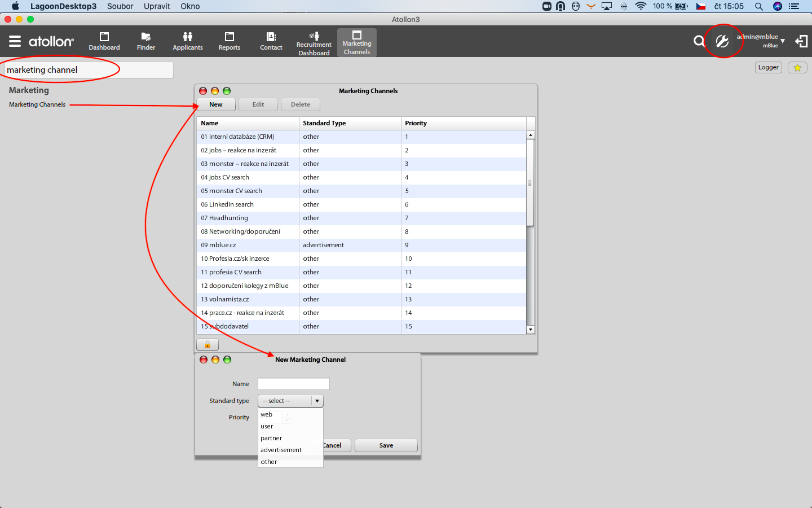Click the Czech flag input source
The image size is (812, 508).
click(701, 6)
